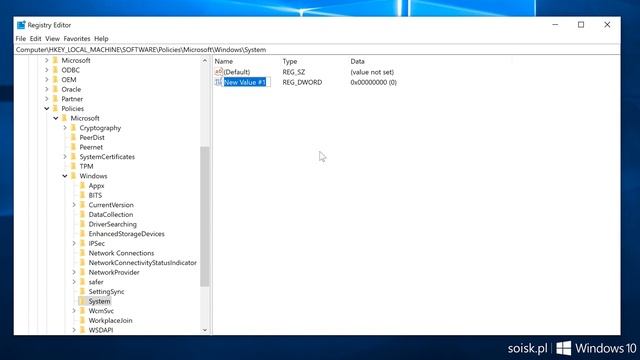Expand the WSDAPI key
Image resolution: width=640 pixels, height=360 pixels.
pos(74,330)
